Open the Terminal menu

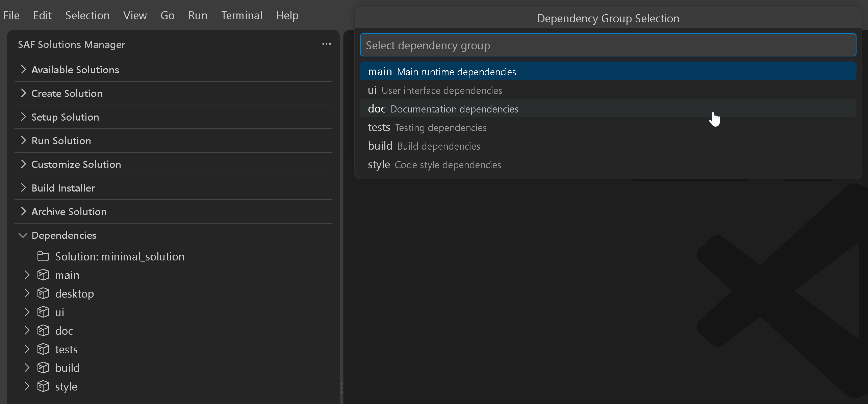pyautogui.click(x=242, y=16)
